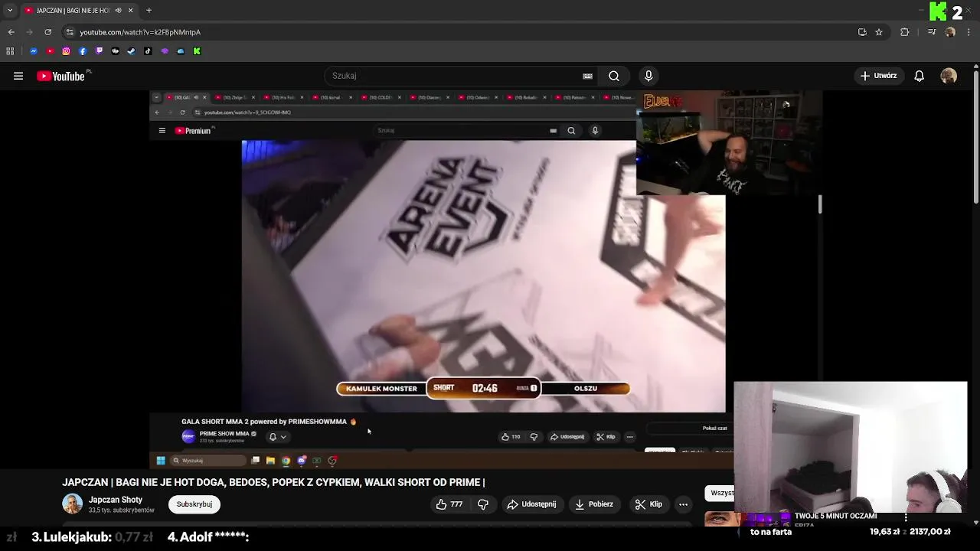Image resolution: width=980 pixels, height=551 pixels.
Task: Go back with the browser back arrow
Action: pyautogui.click(x=11, y=32)
